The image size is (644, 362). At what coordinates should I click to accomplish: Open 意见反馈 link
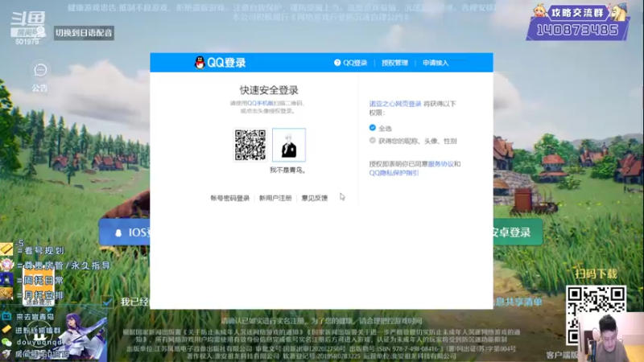(315, 198)
